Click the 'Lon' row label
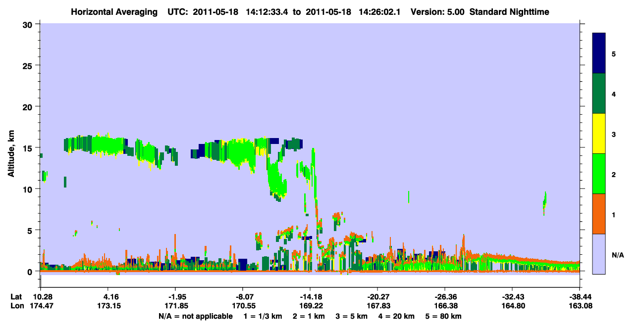Image resolution: width=644 pixels, height=330 pixels. click(x=17, y=306)
